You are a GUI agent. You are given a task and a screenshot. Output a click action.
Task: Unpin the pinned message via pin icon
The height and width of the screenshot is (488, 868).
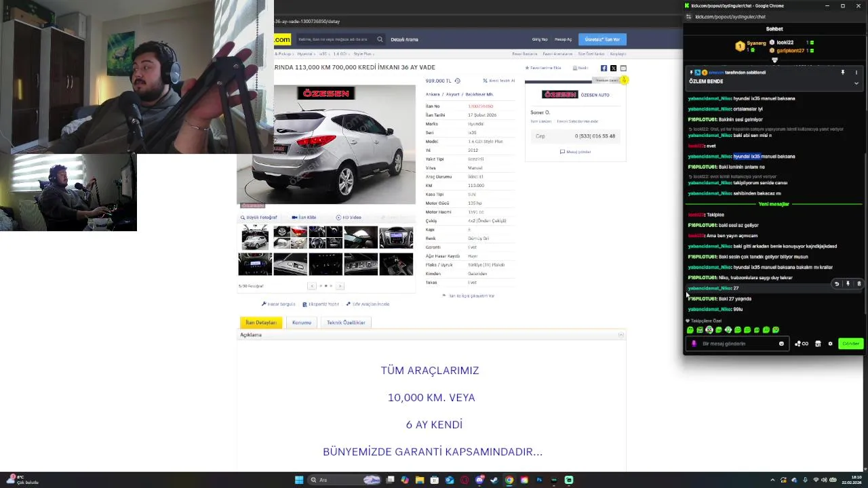pyautogui.click(x=843, y=73)
